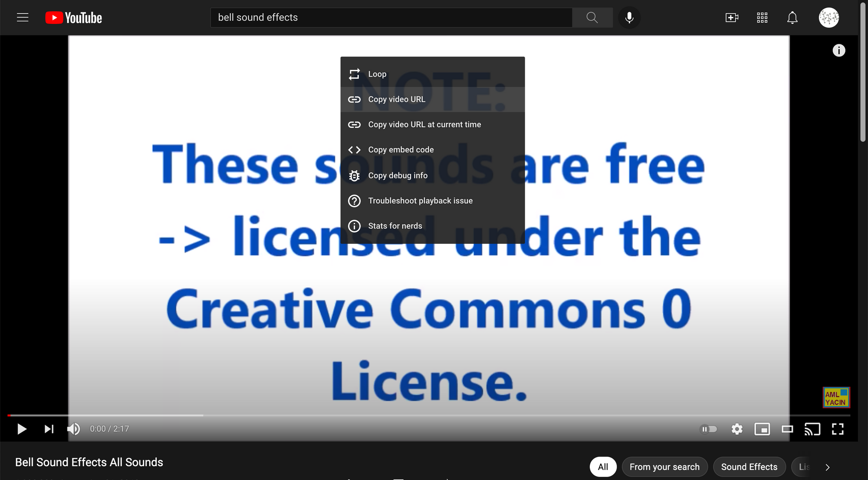Switch to theater mode view
868x480 pixels.
787,429
